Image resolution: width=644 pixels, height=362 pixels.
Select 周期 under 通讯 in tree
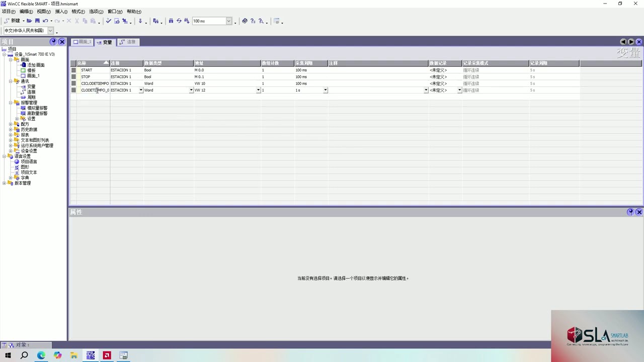tap(31, 98)
